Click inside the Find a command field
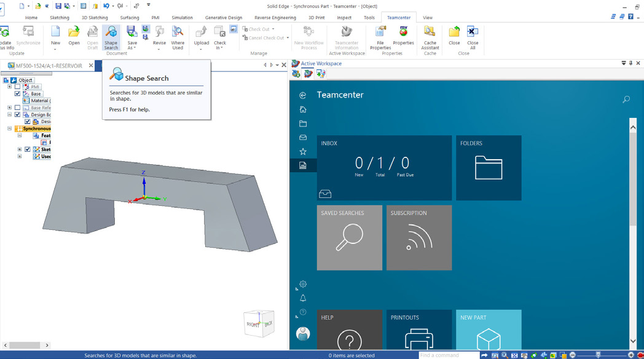Image resolution: width=644 pixels, height=359 pixels. (x=449, y=355)
